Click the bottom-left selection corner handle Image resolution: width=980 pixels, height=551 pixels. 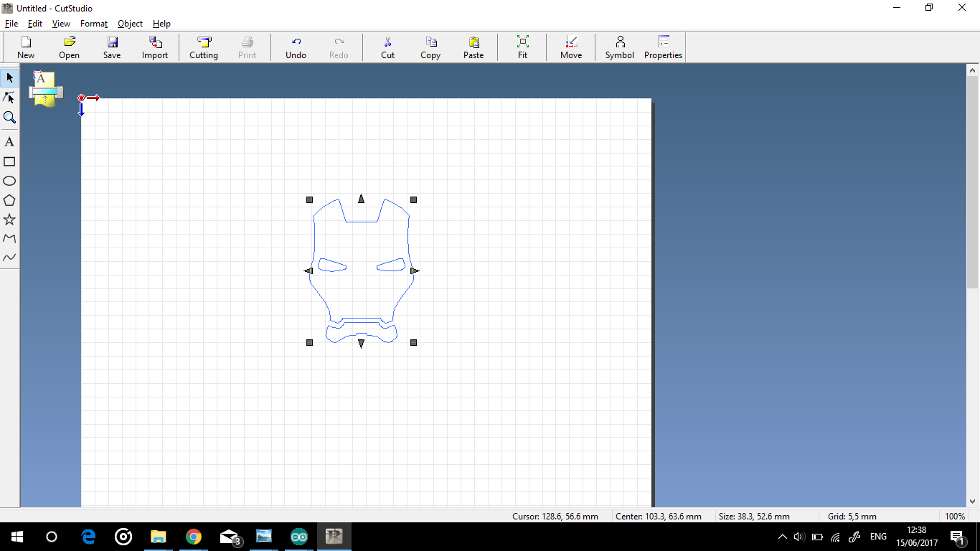click(310, 343)
